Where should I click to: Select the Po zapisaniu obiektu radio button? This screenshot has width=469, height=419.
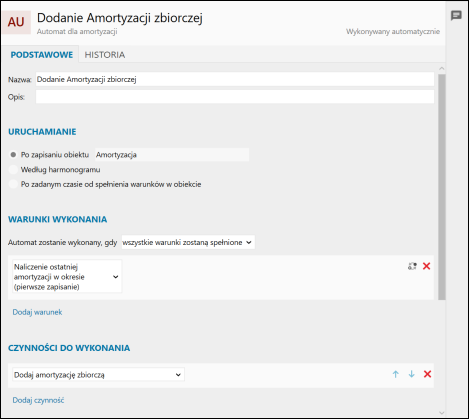click(13, 155)
